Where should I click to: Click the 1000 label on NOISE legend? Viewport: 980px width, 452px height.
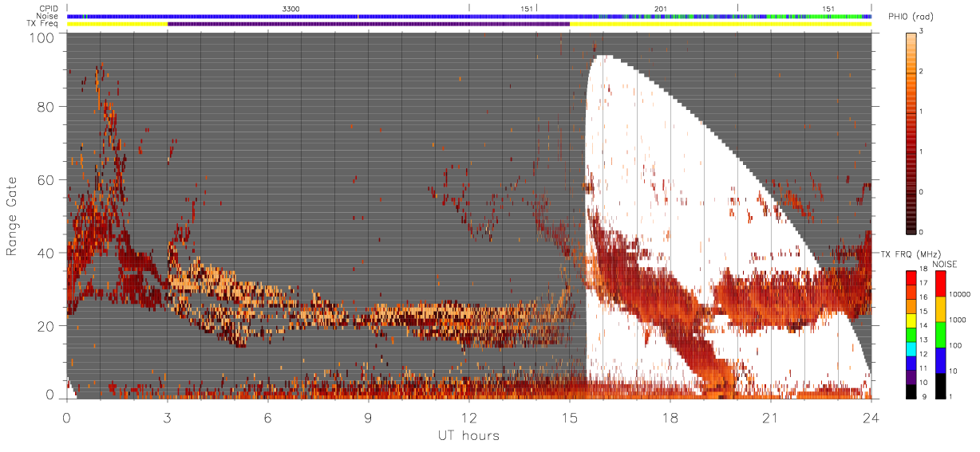click(x=958, y=320)
